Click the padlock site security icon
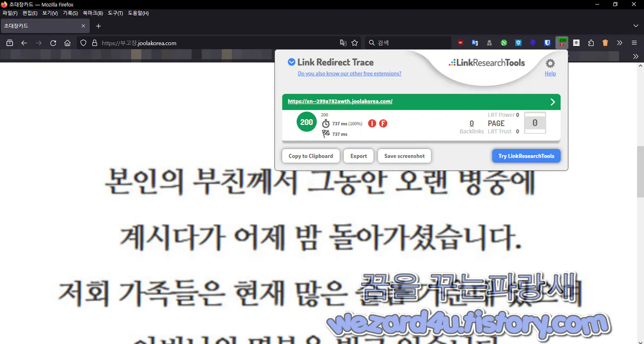The image size is (644, 344). (x=95, y=43)
